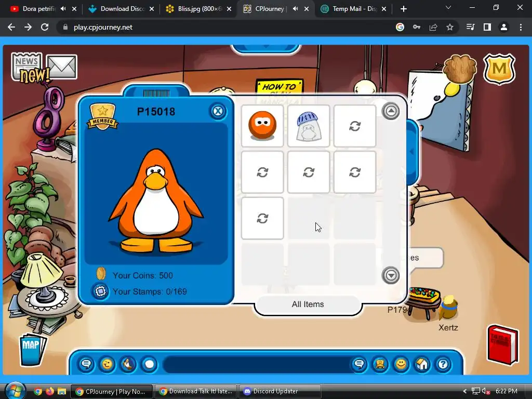Open the mail envelope icon
This screenshot has height=399, width=532.
tap(61, 66)
